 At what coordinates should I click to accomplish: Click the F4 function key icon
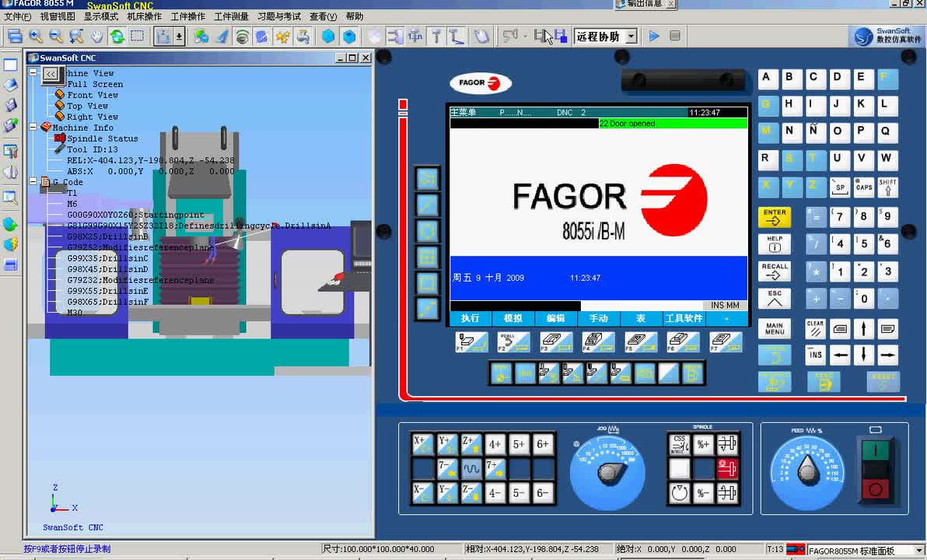click(x=598, y=341)
